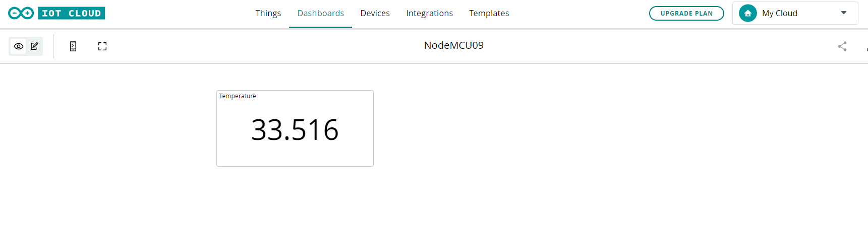Click the My Cloud home icon
The height and width of the screenshot is (225, 868).
[748, 13]
